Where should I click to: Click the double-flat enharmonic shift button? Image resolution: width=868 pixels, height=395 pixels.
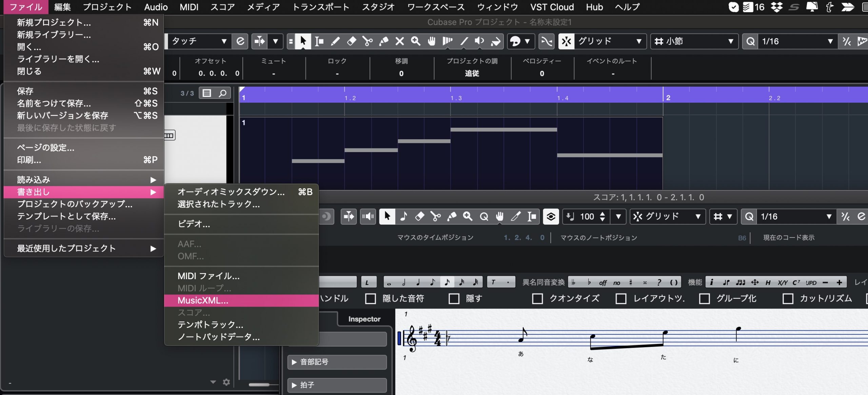[573, 282]
